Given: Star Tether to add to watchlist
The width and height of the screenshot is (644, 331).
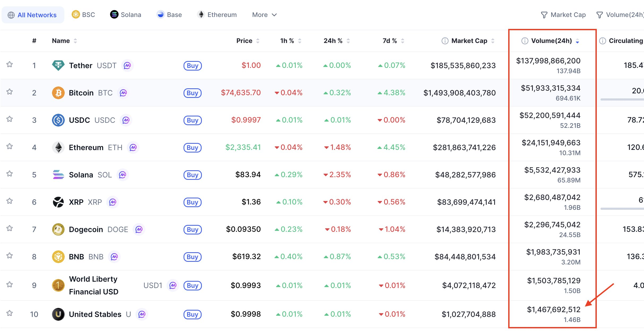Looking at the screenshot, I should pos(10,64).
